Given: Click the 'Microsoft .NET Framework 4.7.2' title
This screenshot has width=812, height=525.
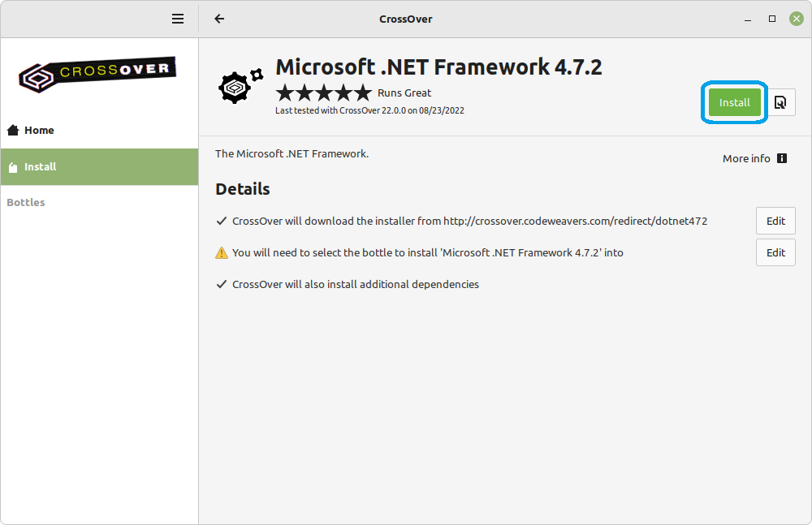Looking at the screenshot, I should pos(438,67).
